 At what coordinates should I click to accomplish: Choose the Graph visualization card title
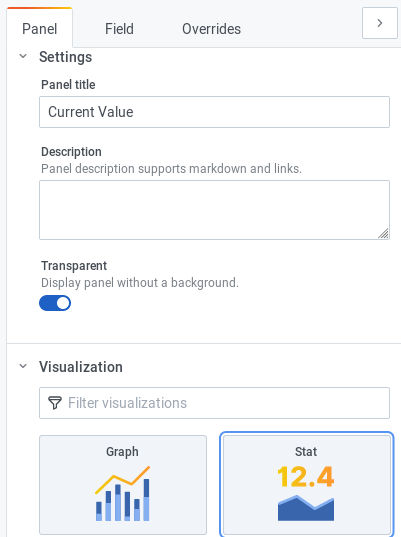122,452
